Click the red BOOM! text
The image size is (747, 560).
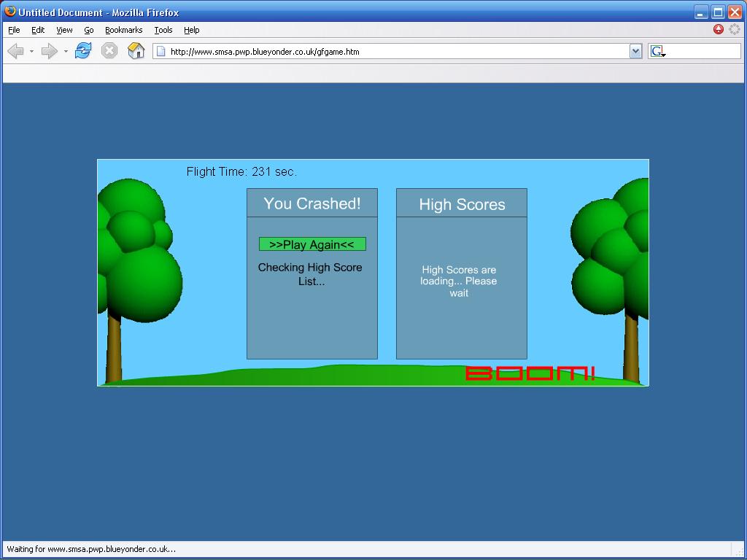pos(530,373)
